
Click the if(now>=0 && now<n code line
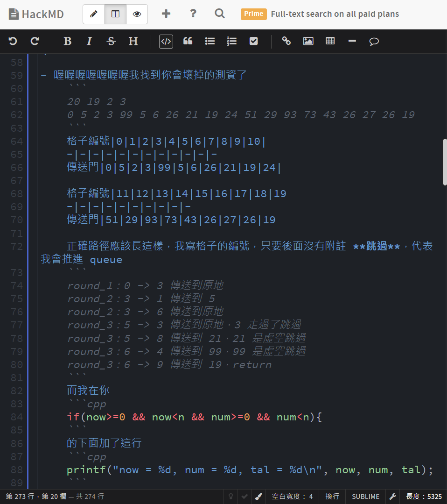coord(194,417)
